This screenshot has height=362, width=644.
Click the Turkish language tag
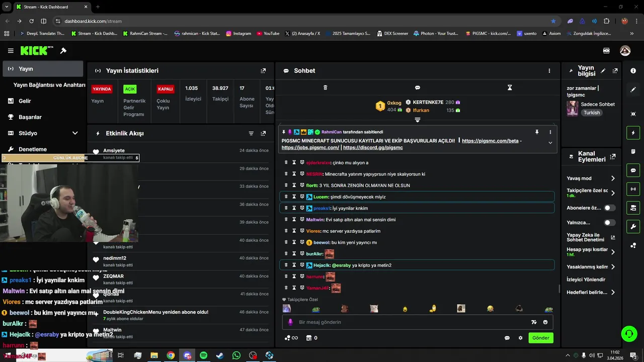click(592, 113)
